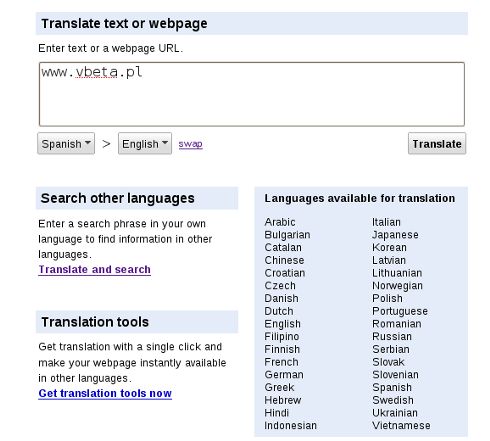Image resolution: width=490 pixels, height=441 pixels.
Task: Click the Translation tools heading
Action: [95, 322]
